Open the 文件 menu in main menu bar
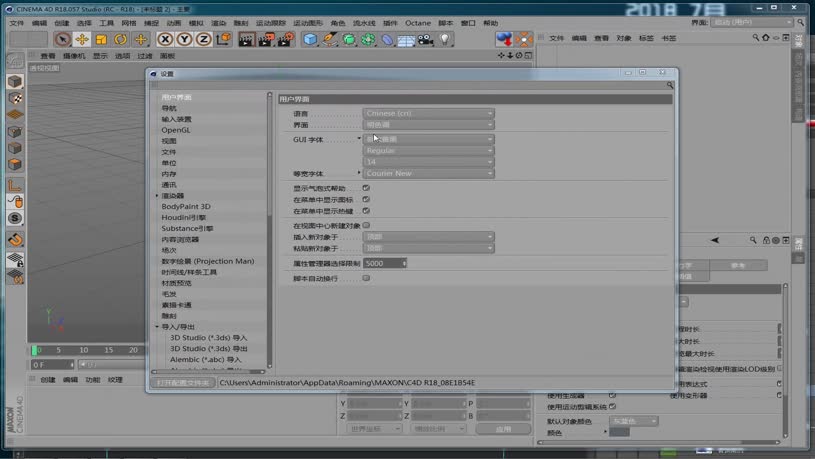 click(17, 23)
